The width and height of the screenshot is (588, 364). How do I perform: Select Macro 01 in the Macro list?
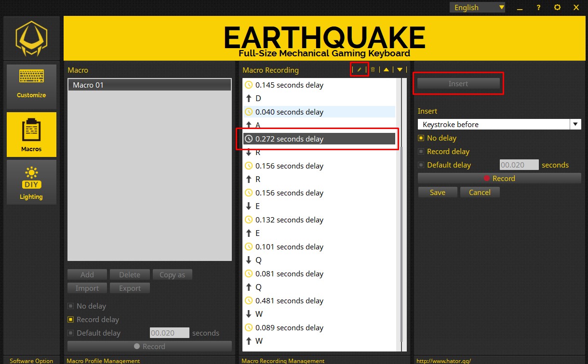(149, 85)
